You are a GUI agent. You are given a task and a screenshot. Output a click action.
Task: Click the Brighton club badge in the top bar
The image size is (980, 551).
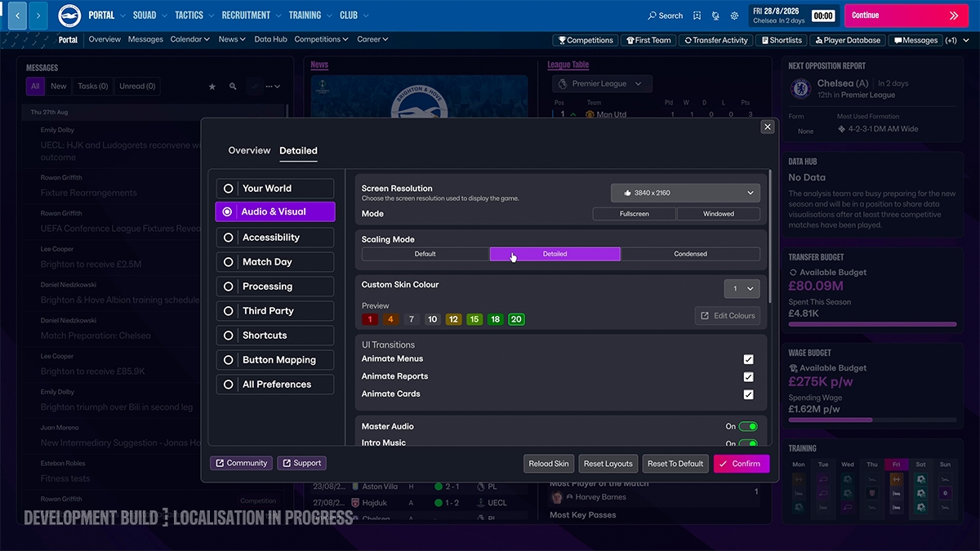click(x=69, y=16)
